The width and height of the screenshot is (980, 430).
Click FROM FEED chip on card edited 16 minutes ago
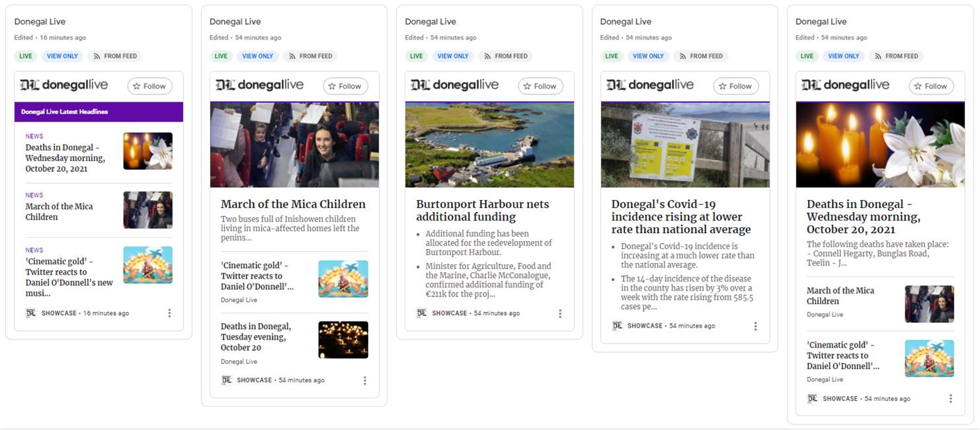(x=115, y=56)
